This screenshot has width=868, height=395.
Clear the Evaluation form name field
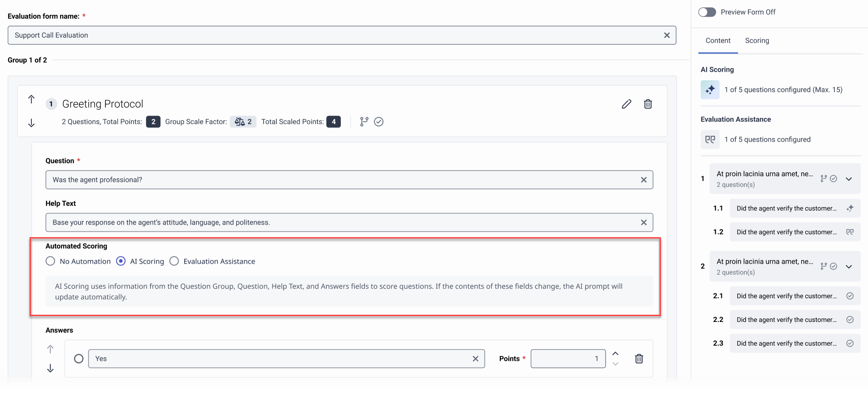coord(667,35)
